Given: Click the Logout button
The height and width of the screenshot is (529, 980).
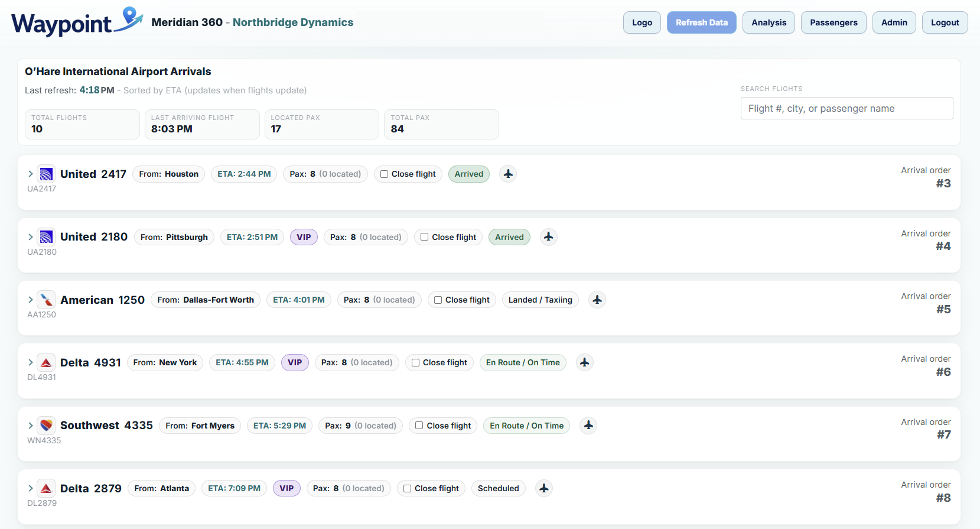Looking at the screenshot, I should point(945,22).
